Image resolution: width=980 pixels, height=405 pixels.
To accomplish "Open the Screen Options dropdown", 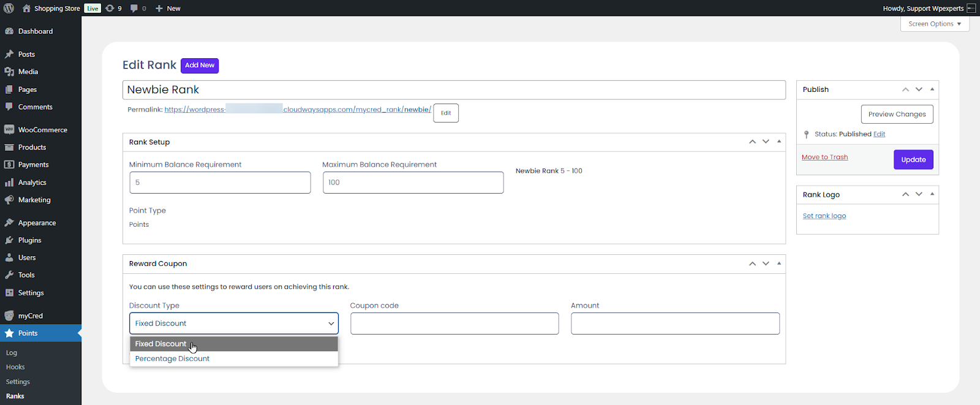I will coord(934,24).
